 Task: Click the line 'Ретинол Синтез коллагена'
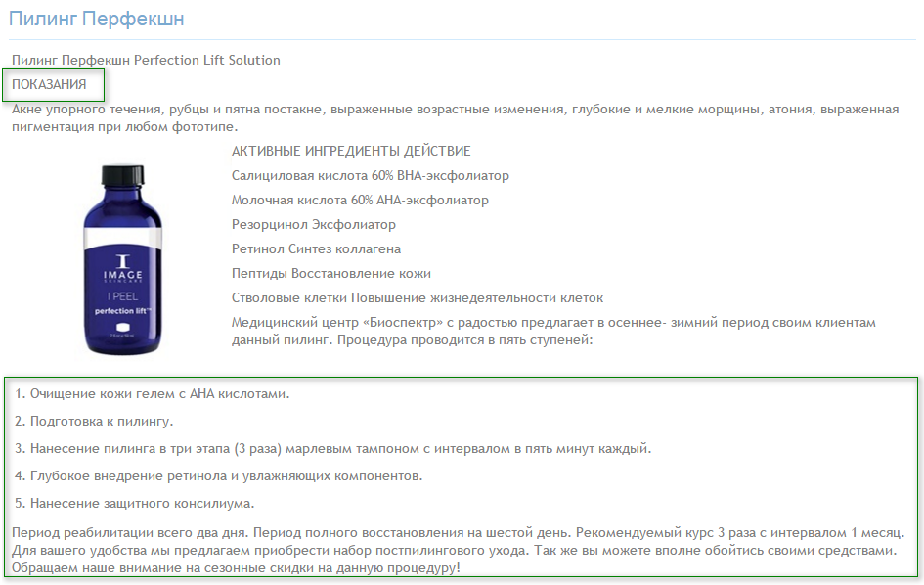tap(316, 248)
